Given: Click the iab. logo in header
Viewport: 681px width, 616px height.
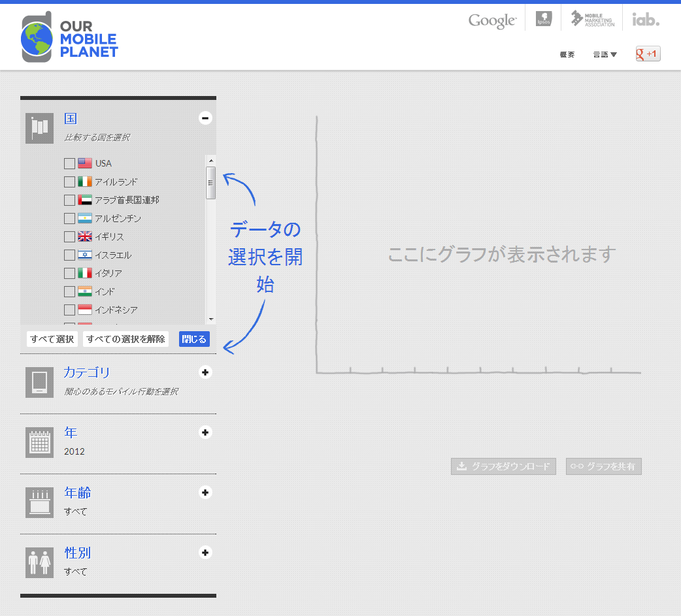Looking at the screenshot, I should pyautogui.click(x=646, y=19).
